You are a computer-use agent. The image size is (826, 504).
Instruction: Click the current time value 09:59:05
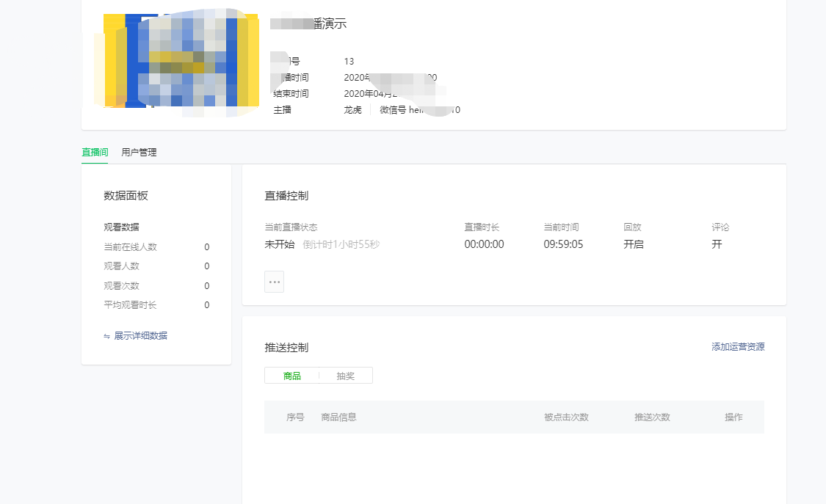tap(563, 244)
